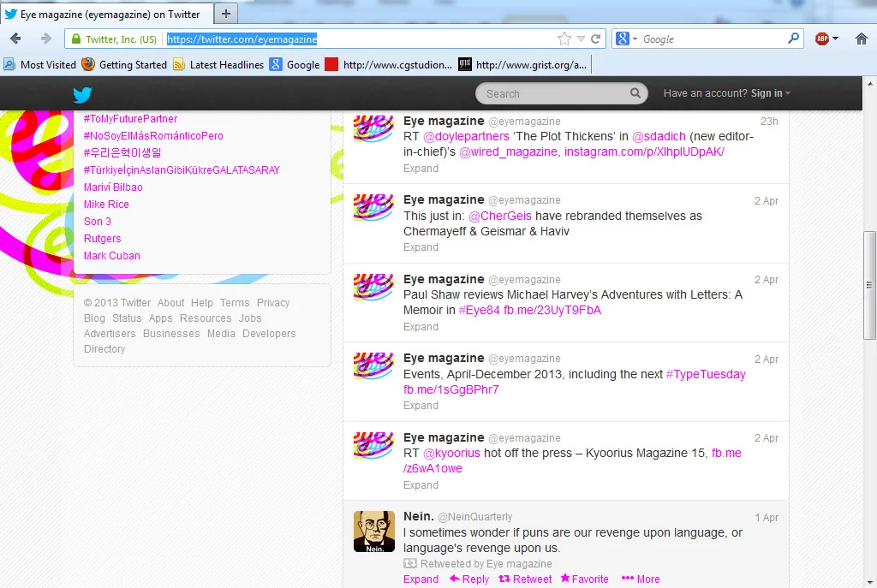Screen dimensions: 877x588
Task: Open the cgstudion bookmark
Action: [x=389, y=65]
